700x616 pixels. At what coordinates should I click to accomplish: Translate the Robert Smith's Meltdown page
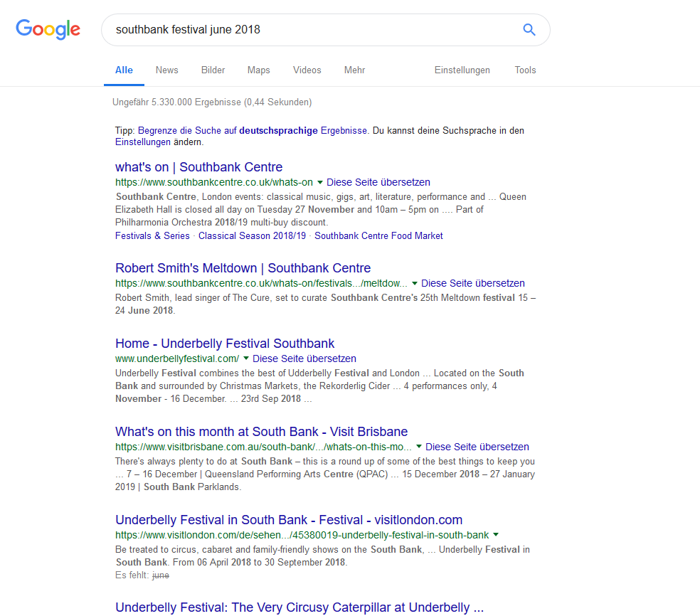pos(473,283)
